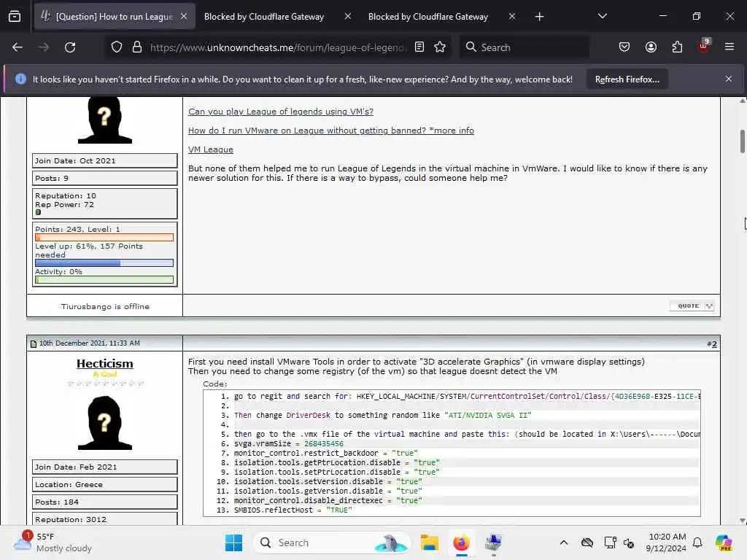The height and width of the screenshot is (560, 747).
Task: Open the taskbar app next to Firefox
Action: pos(493,542)
